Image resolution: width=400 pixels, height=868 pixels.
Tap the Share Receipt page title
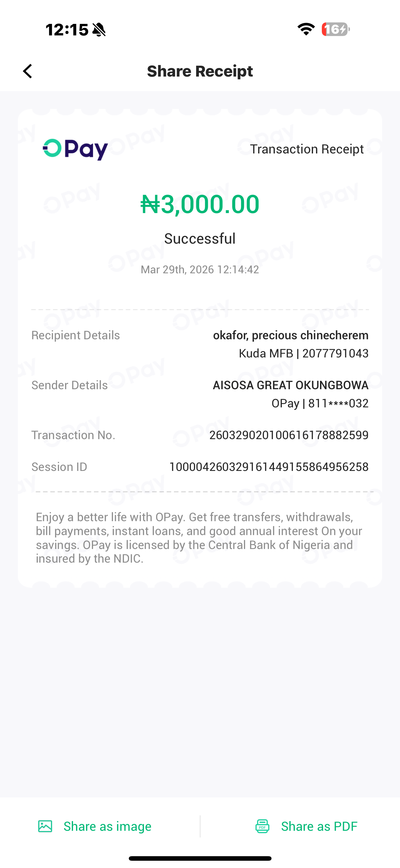pos(200,71)
